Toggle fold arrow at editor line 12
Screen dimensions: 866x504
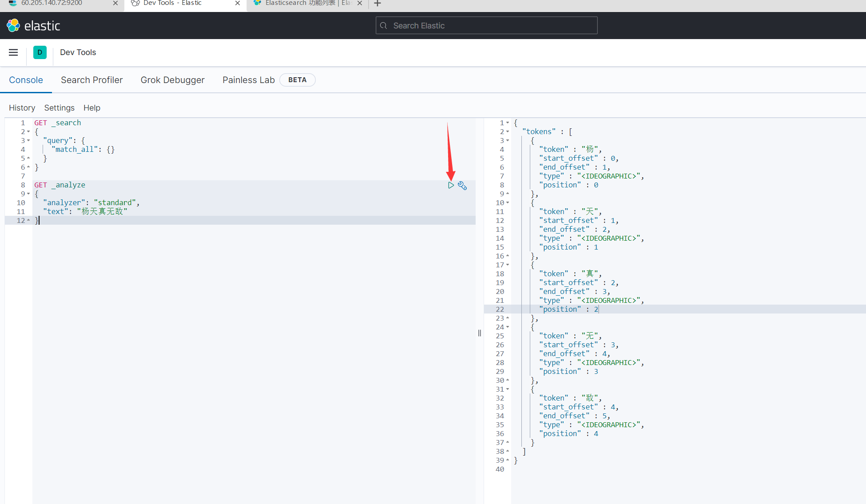click(28, 221)
